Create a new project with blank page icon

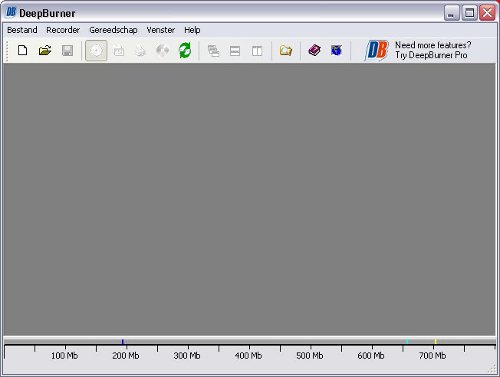22,51
